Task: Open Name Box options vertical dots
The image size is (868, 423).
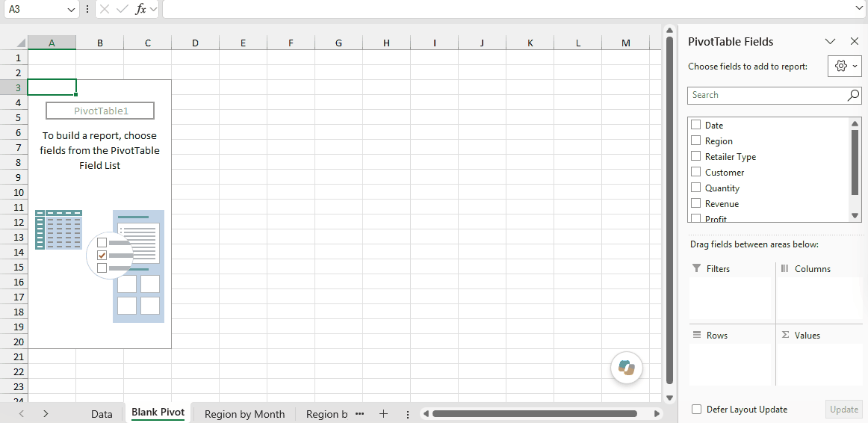Action: (x=87, y=10)
